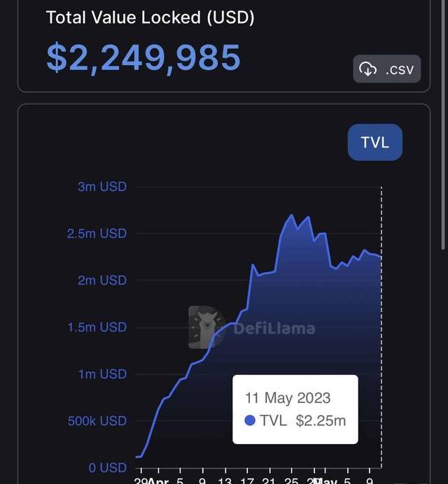Toggle the TVL chart series
This screenshot has height=484, width=448.
(374, 143)
